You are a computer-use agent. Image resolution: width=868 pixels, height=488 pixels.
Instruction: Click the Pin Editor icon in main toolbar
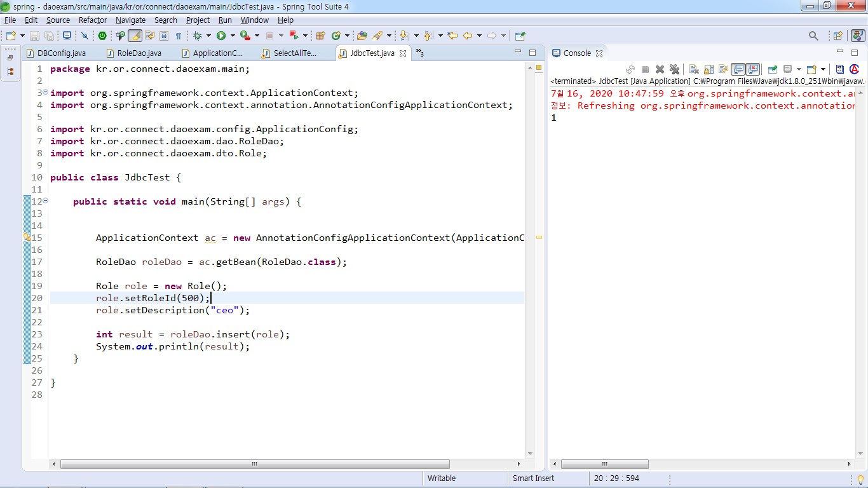click(520, 36)
